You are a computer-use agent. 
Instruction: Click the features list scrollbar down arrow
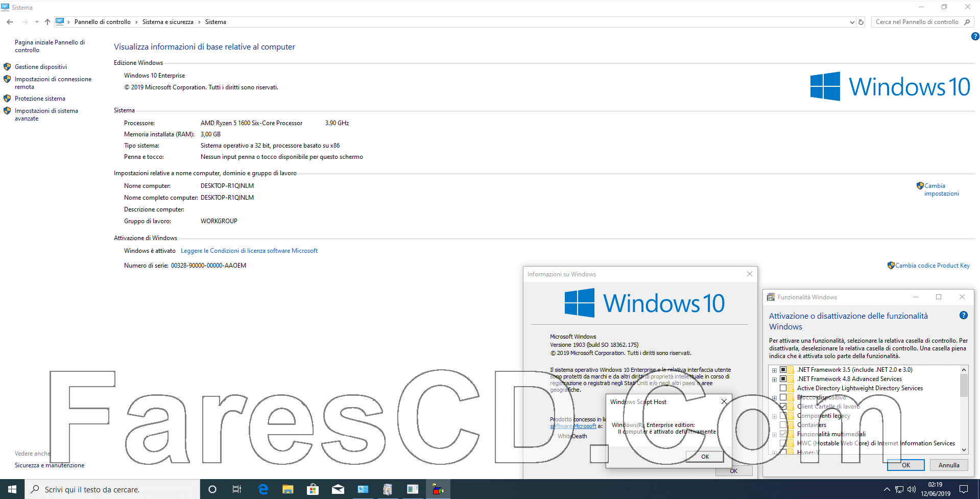[x=964, y=450]
